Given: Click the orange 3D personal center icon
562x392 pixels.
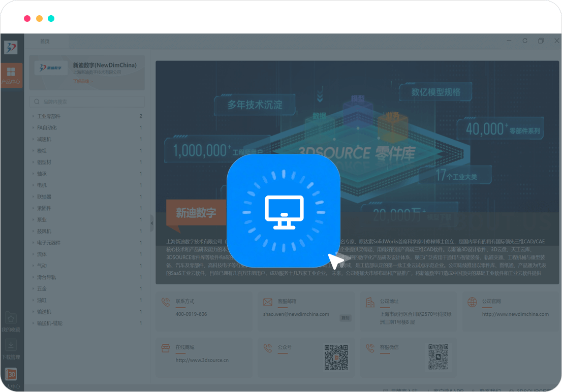Looking at the screenshot, I should pos(11,374).
